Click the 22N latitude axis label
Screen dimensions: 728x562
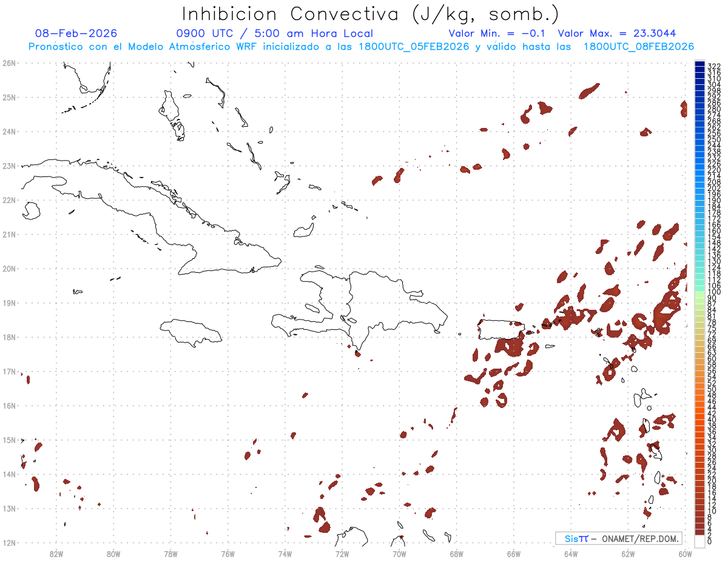pos(9,199)
